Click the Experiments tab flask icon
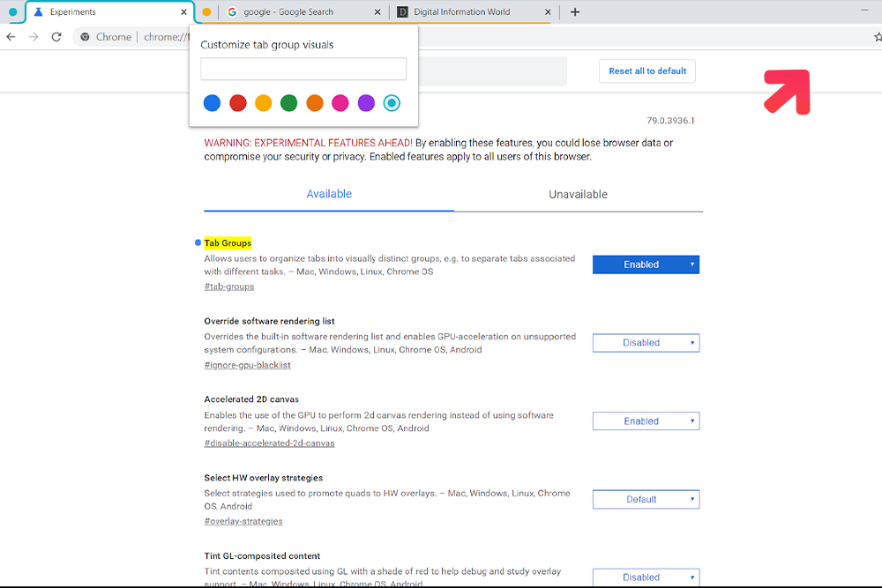 (38, 11)
